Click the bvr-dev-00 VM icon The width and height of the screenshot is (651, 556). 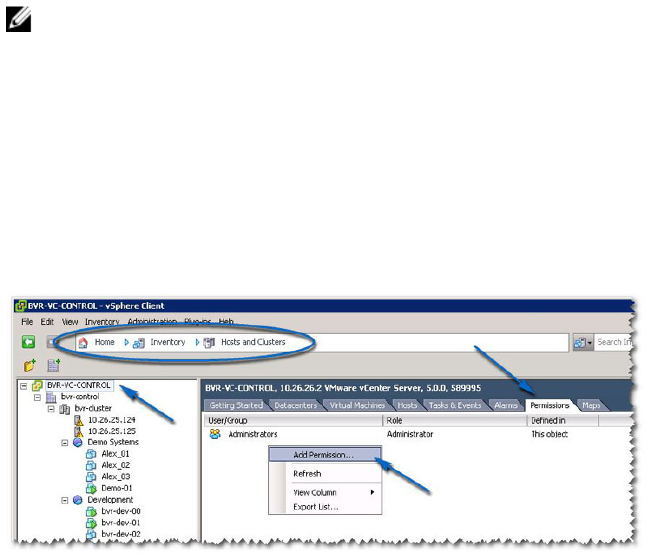tap(91, 512)
